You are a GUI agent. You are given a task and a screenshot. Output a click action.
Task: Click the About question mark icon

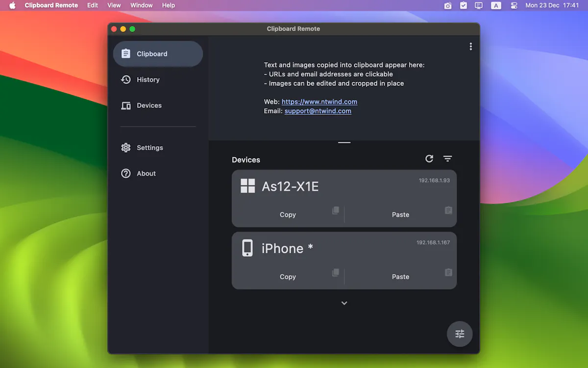(126, 174)
